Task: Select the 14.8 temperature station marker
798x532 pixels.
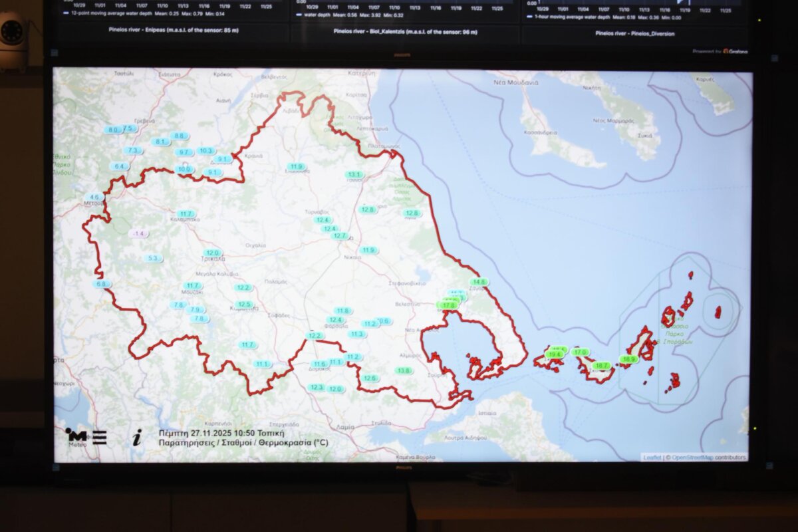Action: [x=478, y=282]
